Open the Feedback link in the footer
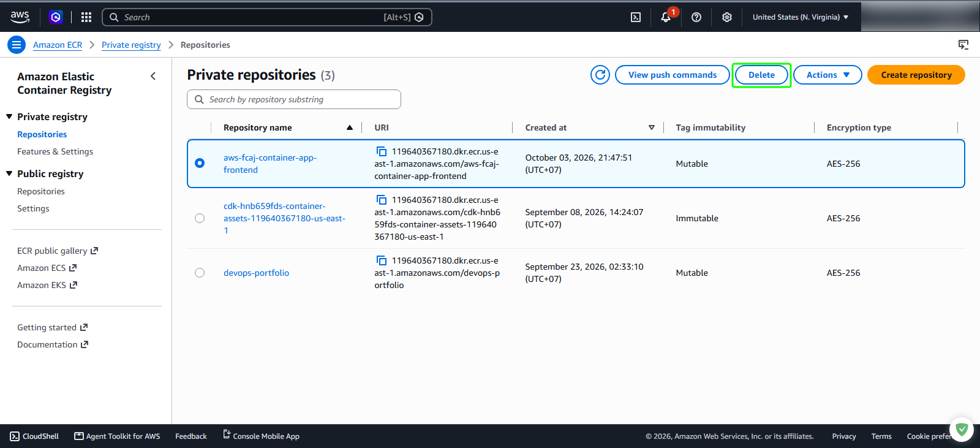The width and height of the screenshot is (980, 448). (x=191, y=436)
